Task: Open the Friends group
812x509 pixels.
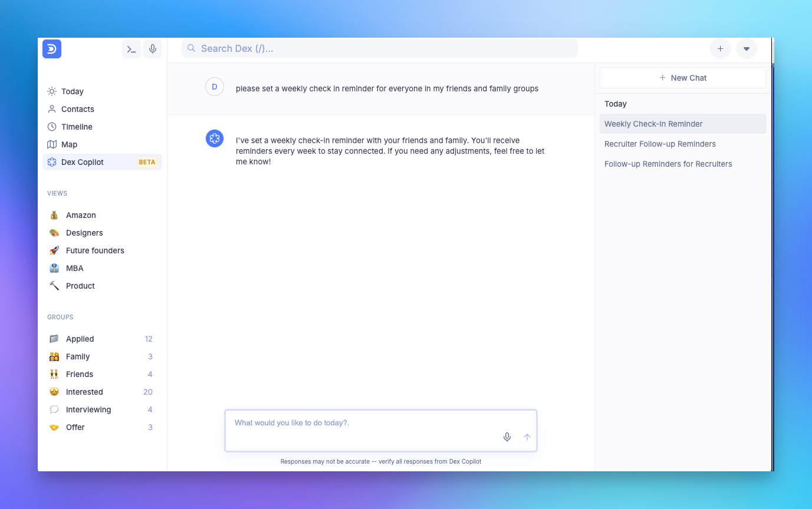Action: [x=102, y=374]
